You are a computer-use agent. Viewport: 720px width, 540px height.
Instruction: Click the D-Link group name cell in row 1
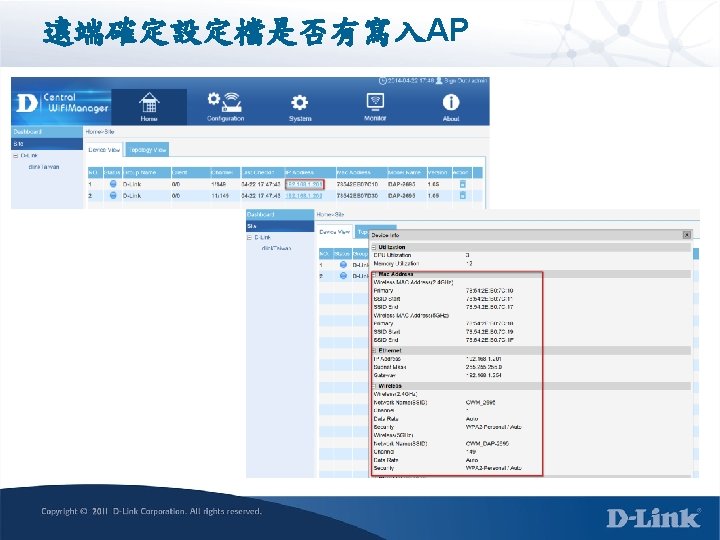pyautogui.click(x=132, y=184)
